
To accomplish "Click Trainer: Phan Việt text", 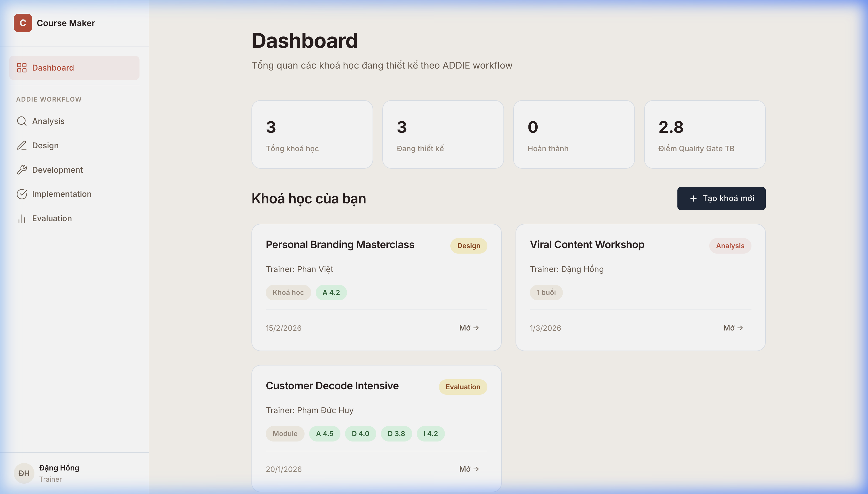I will [299, 269].
